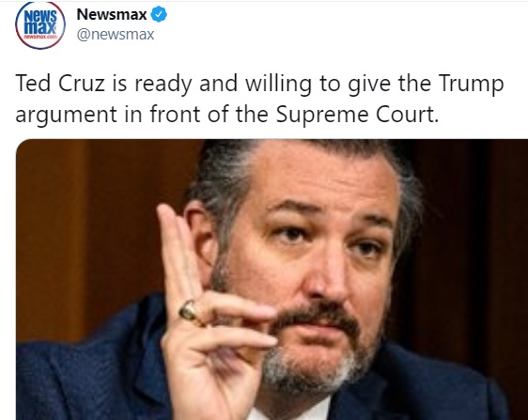Click "Supreme Court" in the tweet text

click(357, 115)
